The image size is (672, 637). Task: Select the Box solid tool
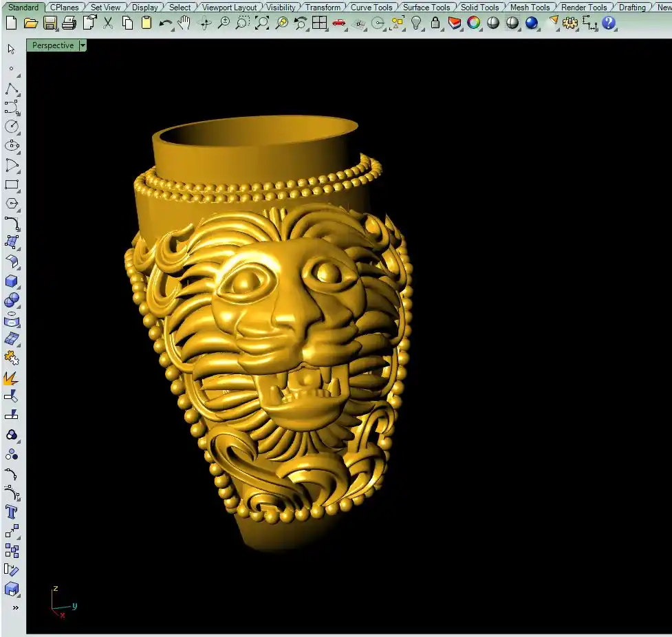12,281
